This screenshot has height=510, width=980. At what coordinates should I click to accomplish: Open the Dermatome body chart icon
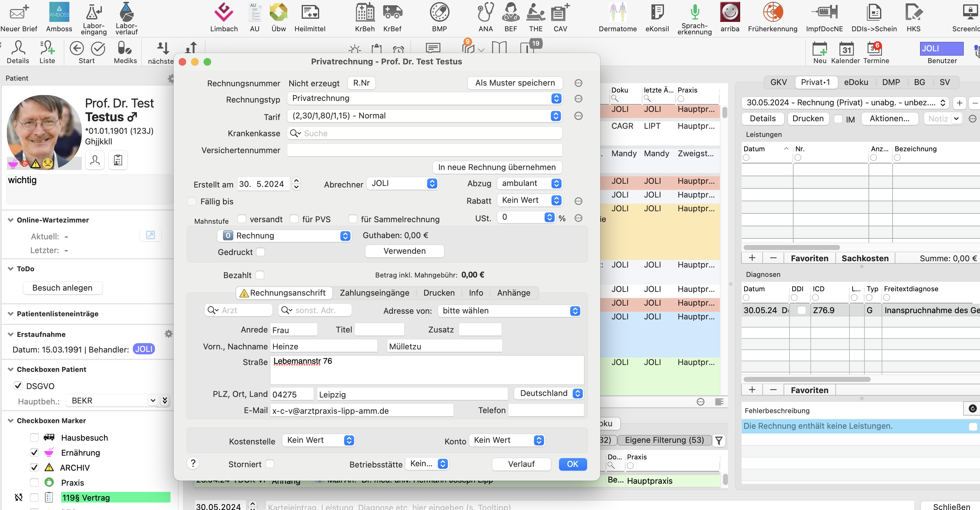click(x=617, y=17)
